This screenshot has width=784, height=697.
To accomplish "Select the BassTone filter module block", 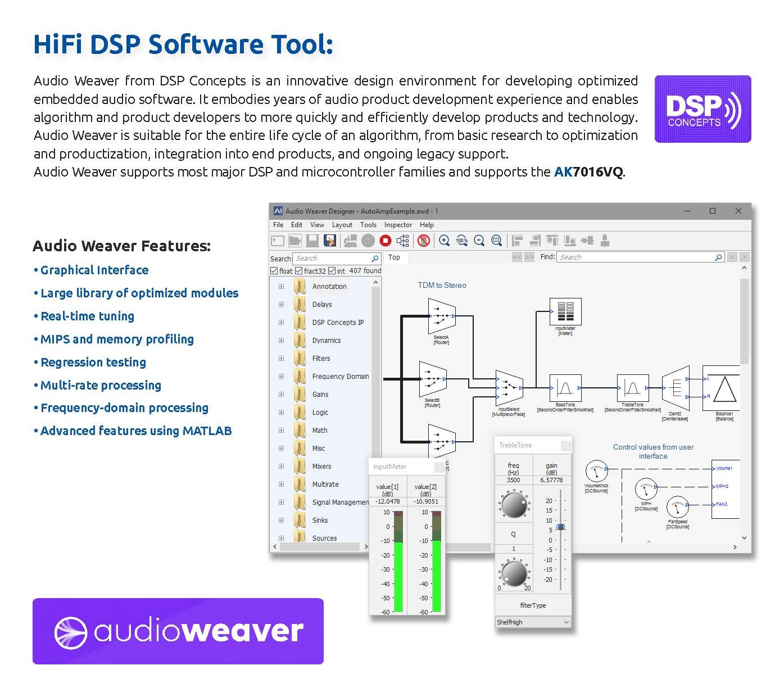I will click(x=565, y=388).
